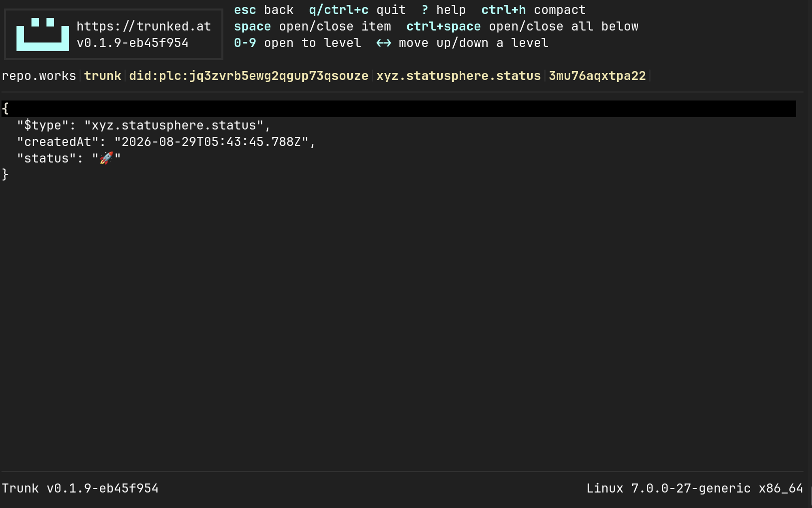The height and width of the screenshot is (508, 812).
Task: Click the ctrl+h compact toggle hint
Action: 533,10
